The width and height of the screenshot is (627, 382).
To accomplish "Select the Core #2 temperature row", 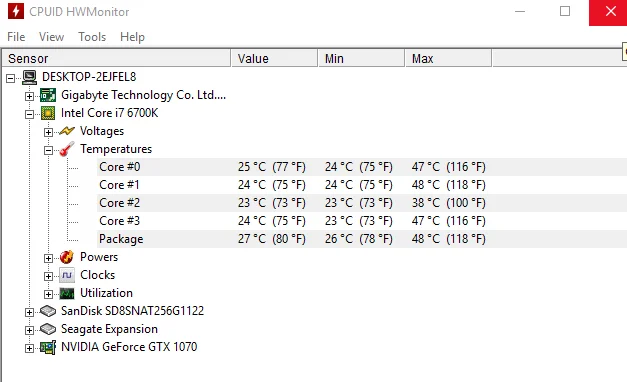I will point(362,203).
